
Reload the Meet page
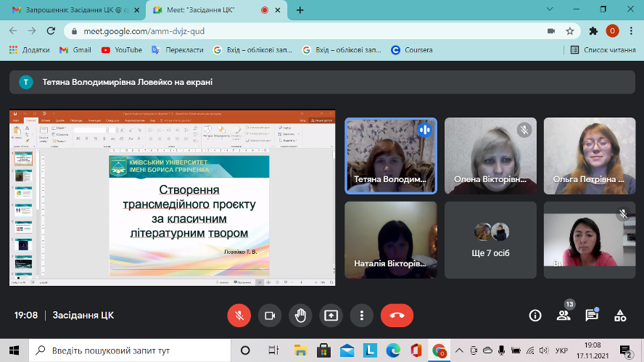(51, 30)
